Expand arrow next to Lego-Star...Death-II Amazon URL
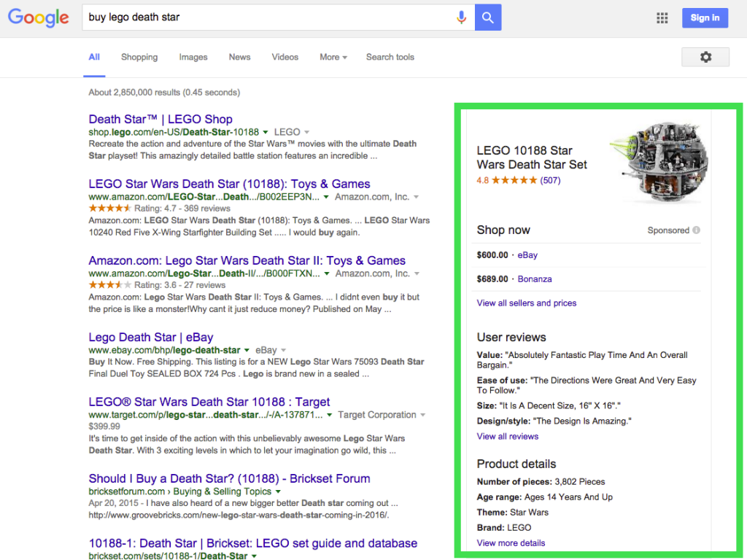The image size is (747, 560). click(x=327, y=274)
